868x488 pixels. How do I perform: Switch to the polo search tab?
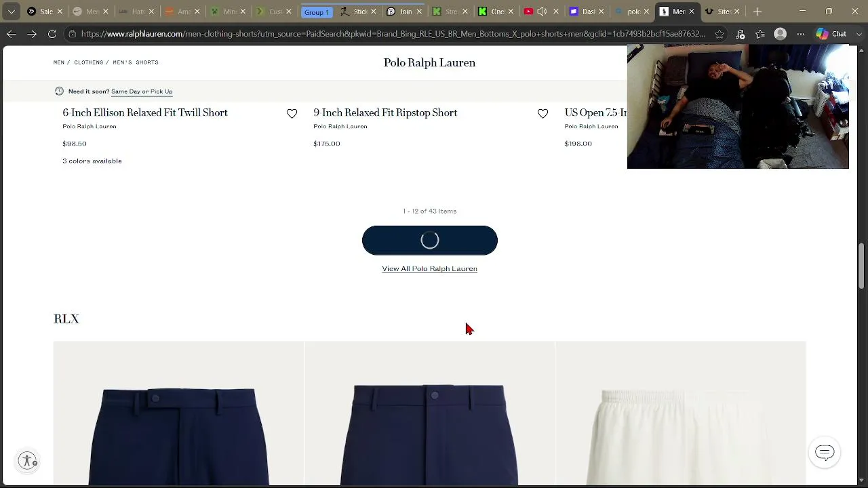point(631,12)
